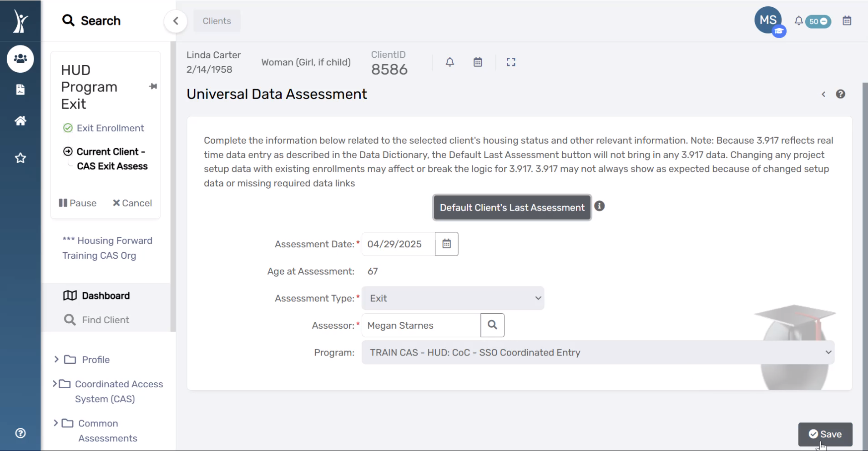This screenshot has height=451, width=868.
Task: Open the Files icon in left sidebar
Action: [x=20, y=90]
